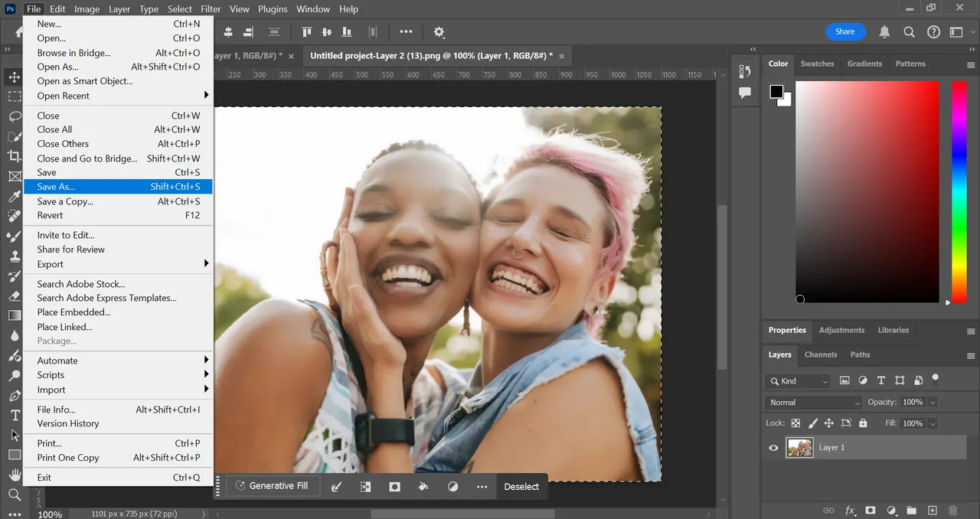
Task: Choose the Horizontal Type tool
Action: (15, 415)
